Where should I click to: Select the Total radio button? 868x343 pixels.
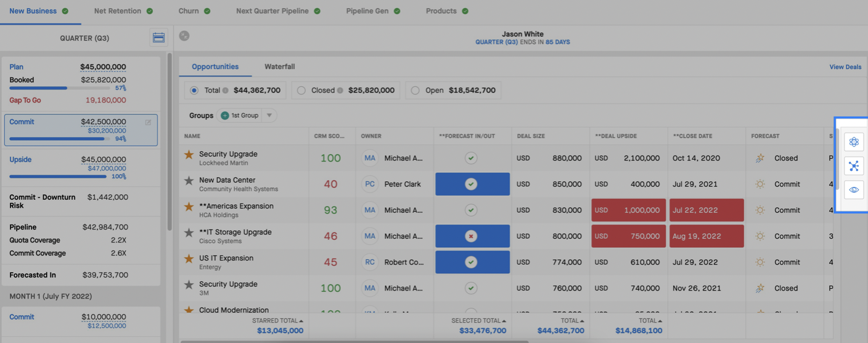[x=194, y=91]
